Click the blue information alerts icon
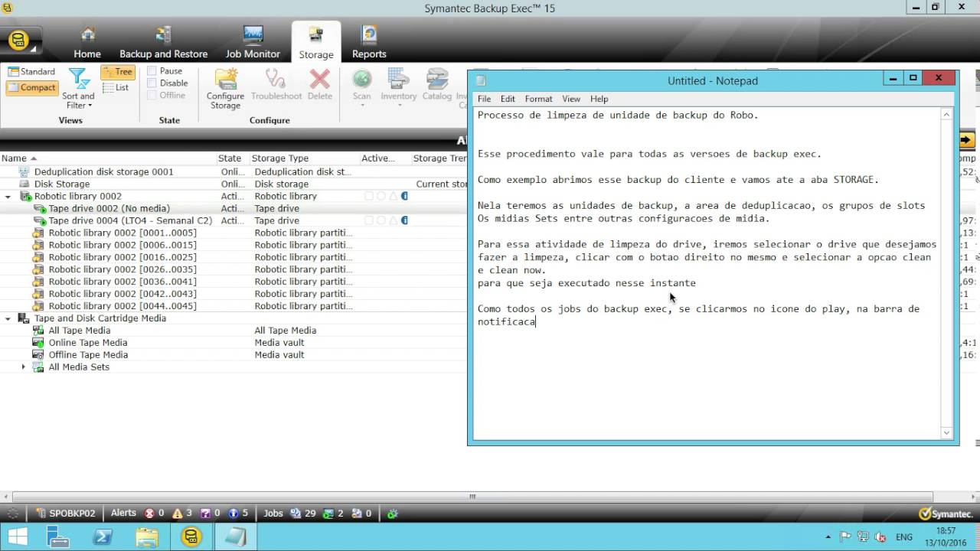The image size is (980, 551). [x=234, y=514]
